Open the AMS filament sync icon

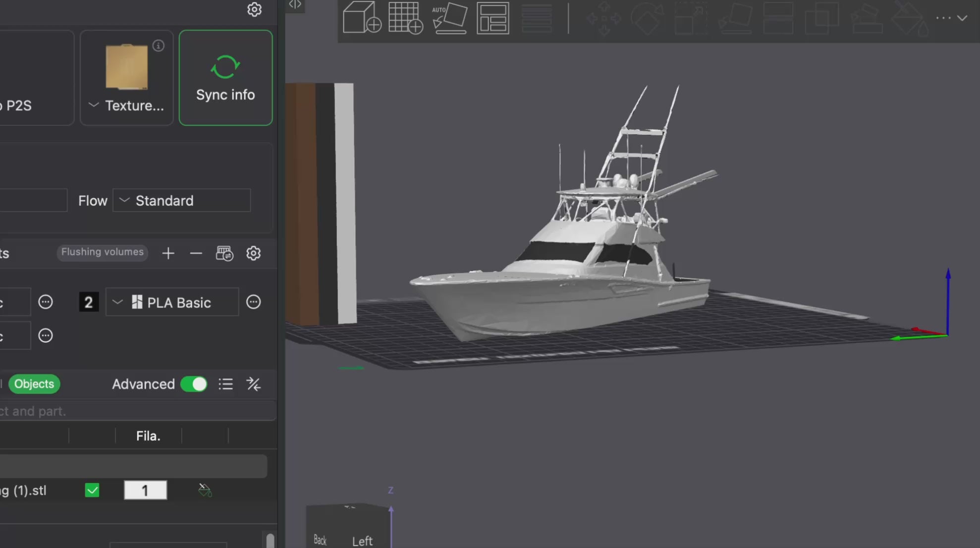coord(224,253)
